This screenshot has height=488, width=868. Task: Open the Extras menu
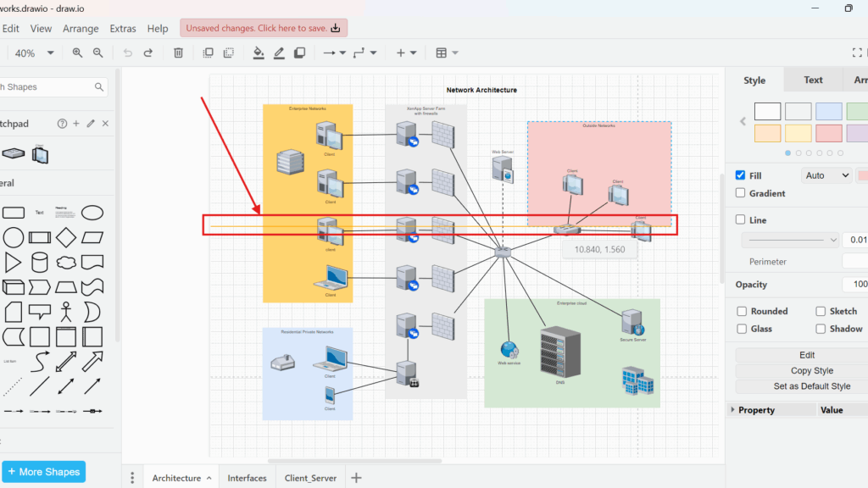(x=123, y=28)
